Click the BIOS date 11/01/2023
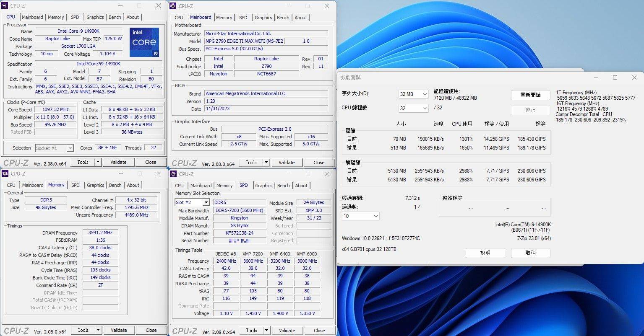The height and width of the screenshot is (336, 644). 266,109
